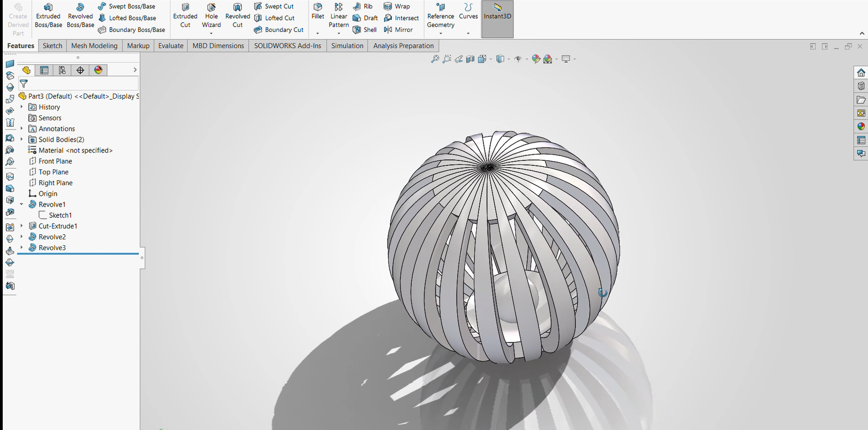868x430 pixels.
Task: Click the feature tree filter field
Action: 79,84
